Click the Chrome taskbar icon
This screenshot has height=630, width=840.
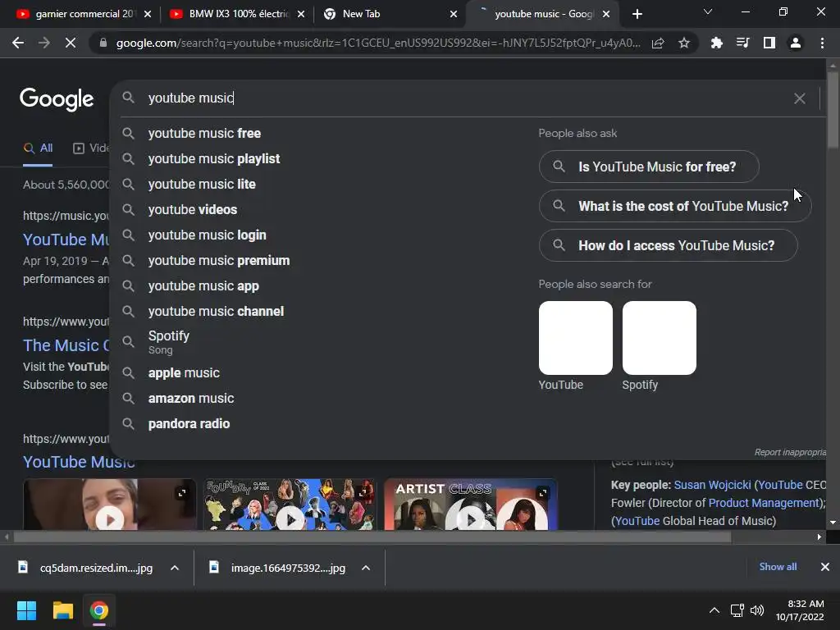98,610
